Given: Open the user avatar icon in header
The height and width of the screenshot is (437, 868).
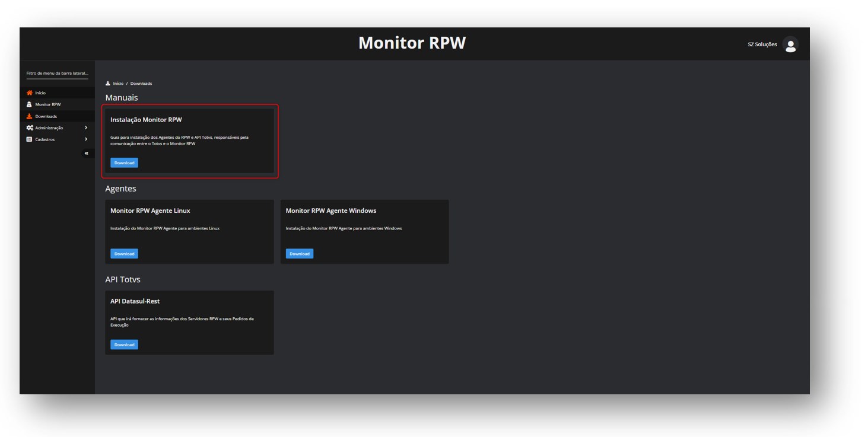Looking at the screenshot, I should (x=790, y=44).
